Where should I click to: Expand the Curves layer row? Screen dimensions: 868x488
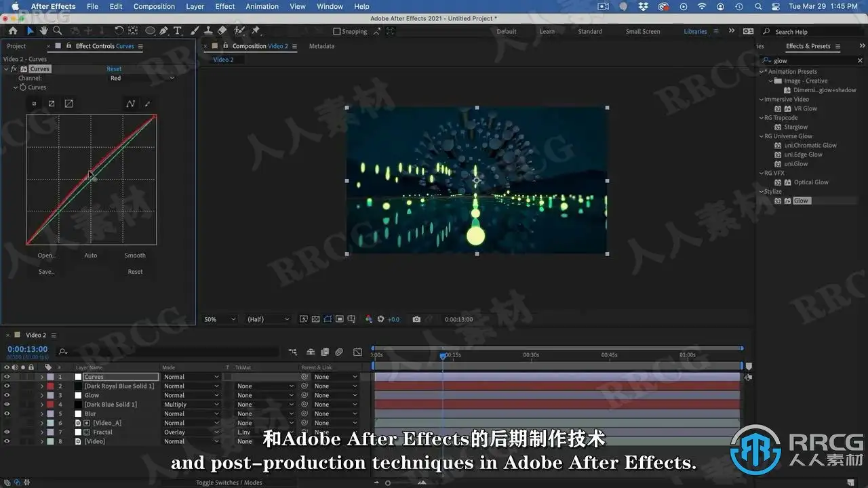click(42, 377)
